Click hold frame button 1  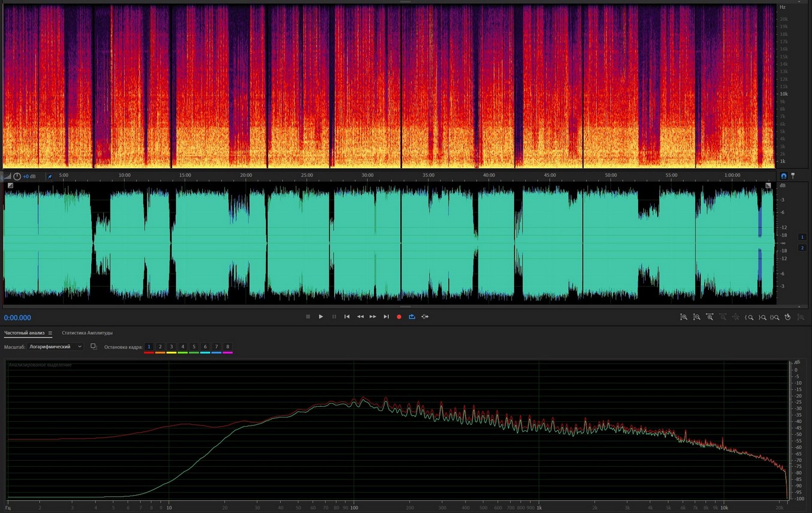pyautogui.click(x=149, y=347)
